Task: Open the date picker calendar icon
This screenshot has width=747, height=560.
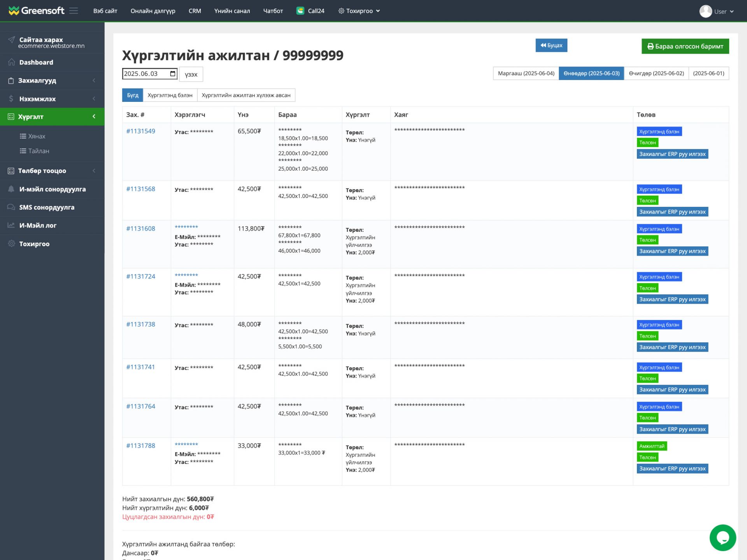Action: coord(173,73)
